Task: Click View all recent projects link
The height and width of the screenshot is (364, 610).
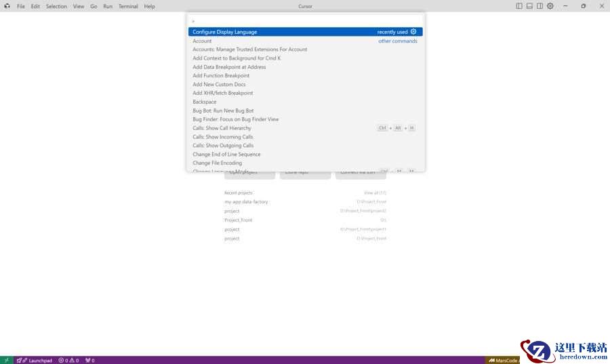Action: tap(375, 193)
